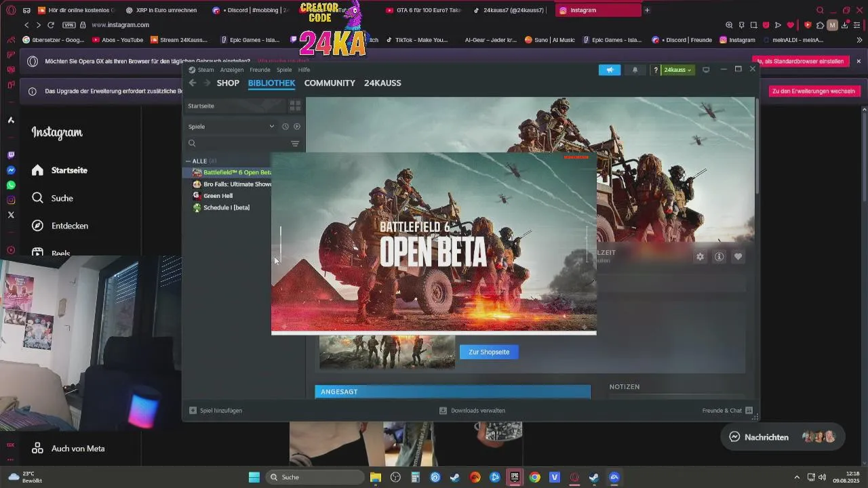The image size is (868, 488).
Task: Expand 24kauss account dropdown in Steam
Action: 678,70
